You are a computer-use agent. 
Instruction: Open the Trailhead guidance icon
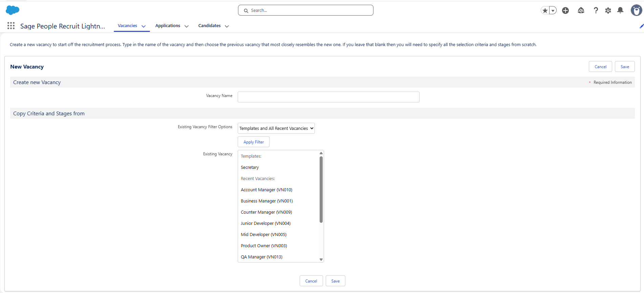click(581, 11)
